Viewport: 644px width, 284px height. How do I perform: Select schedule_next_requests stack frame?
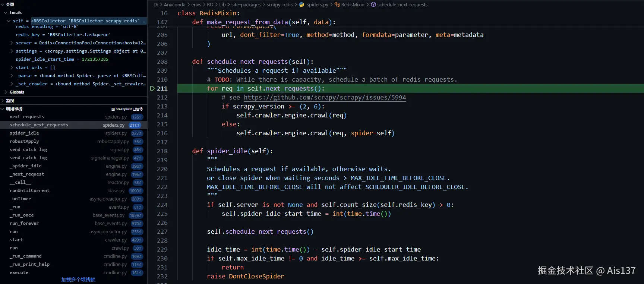coord(73,125)
